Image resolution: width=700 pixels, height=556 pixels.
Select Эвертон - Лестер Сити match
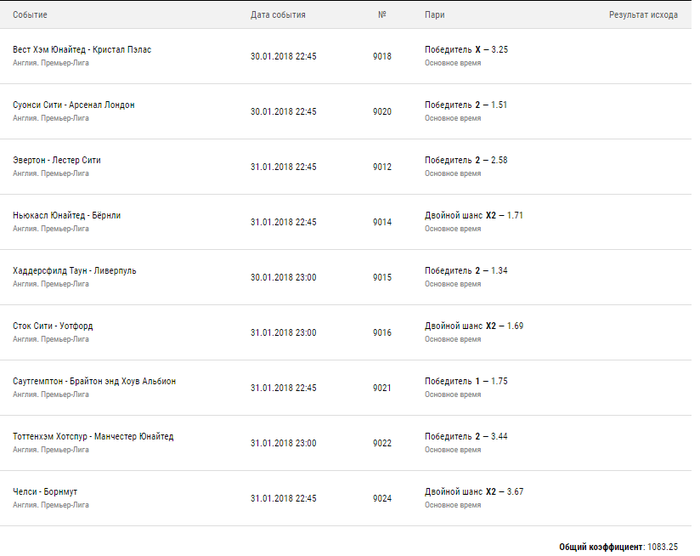56,160
